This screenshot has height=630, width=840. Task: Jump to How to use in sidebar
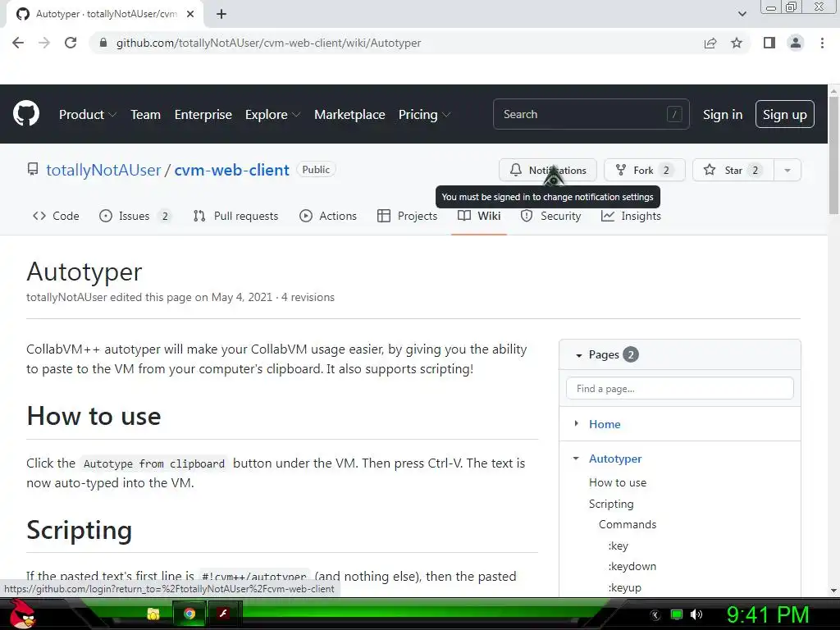tap(617, 482)
